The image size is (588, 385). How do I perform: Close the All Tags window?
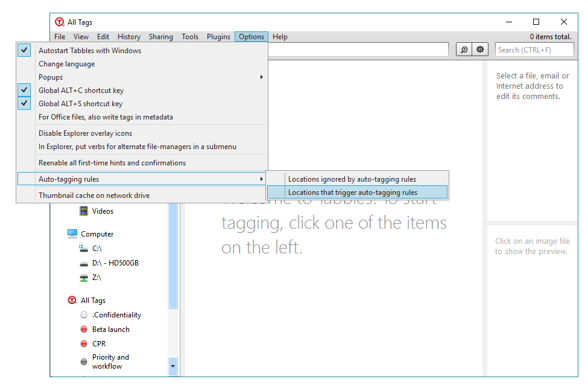[564, 22]
